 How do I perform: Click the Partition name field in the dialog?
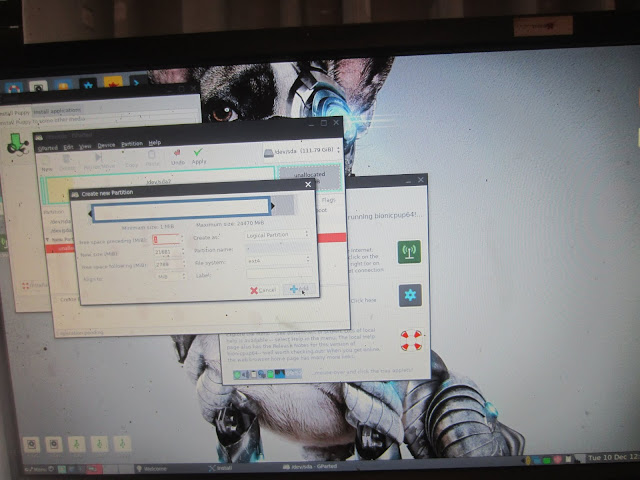point(278,248)
